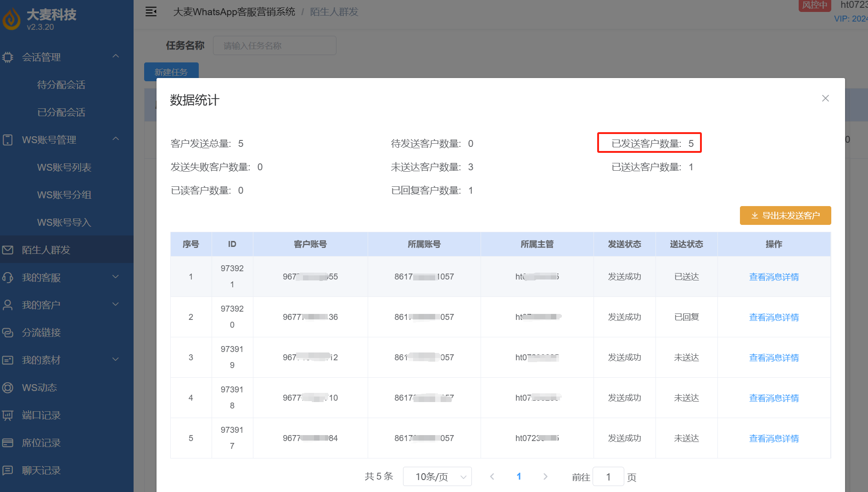Click the WS动态 circle icon
The height and width of the screenshot is (492, 868).
[8, 388]
